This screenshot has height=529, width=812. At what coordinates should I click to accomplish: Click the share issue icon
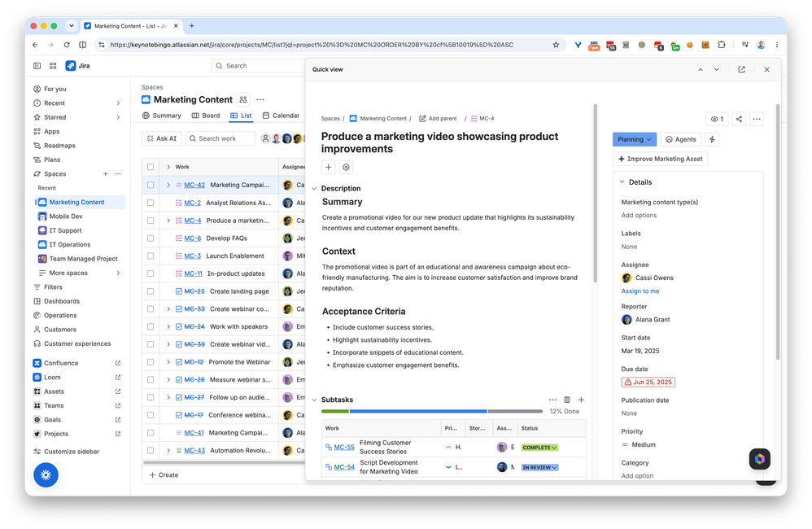(739, 119)
